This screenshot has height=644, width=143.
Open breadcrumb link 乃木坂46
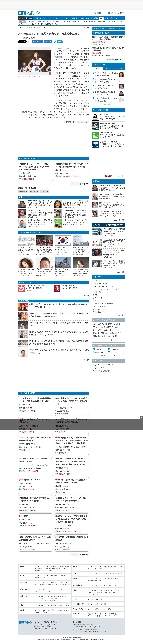pyautogui.click(x=34, y=28)
